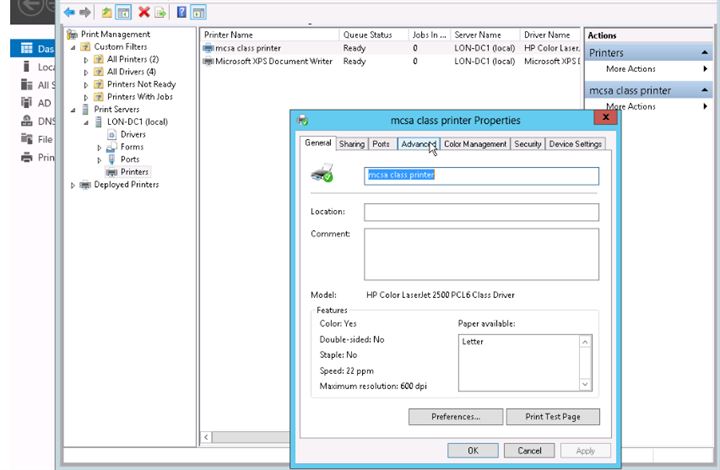Viewport: 720px width, 470px height.
Task: Click the Server Manager DNS icon
Action: [x=27, y=121]
